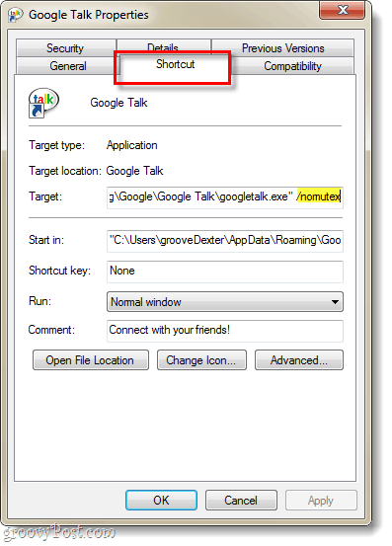Click the Google Talk shortcut icon
This screenshot has height=546, width=392.
click(x=43, y=103)
